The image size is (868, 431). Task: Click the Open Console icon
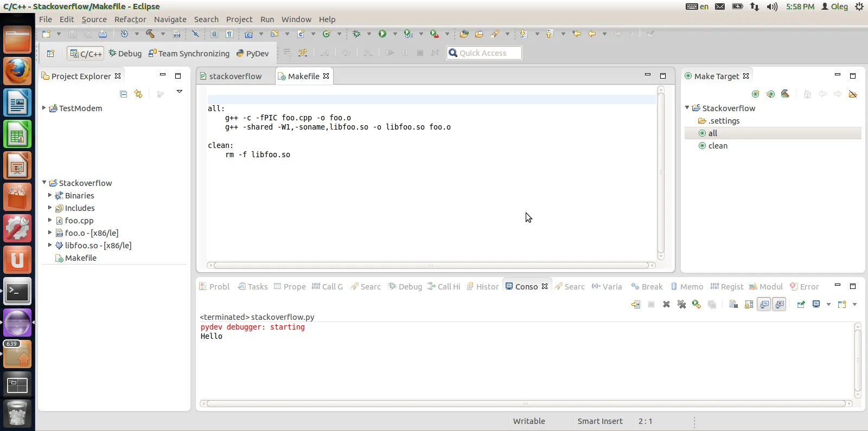pyautogui.click(x=842, y=304)
